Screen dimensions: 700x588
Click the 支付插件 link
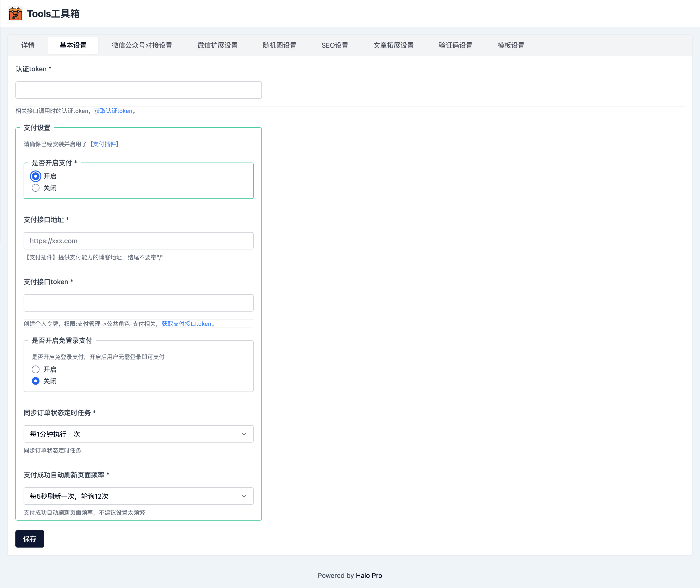(x=104, y=144)
